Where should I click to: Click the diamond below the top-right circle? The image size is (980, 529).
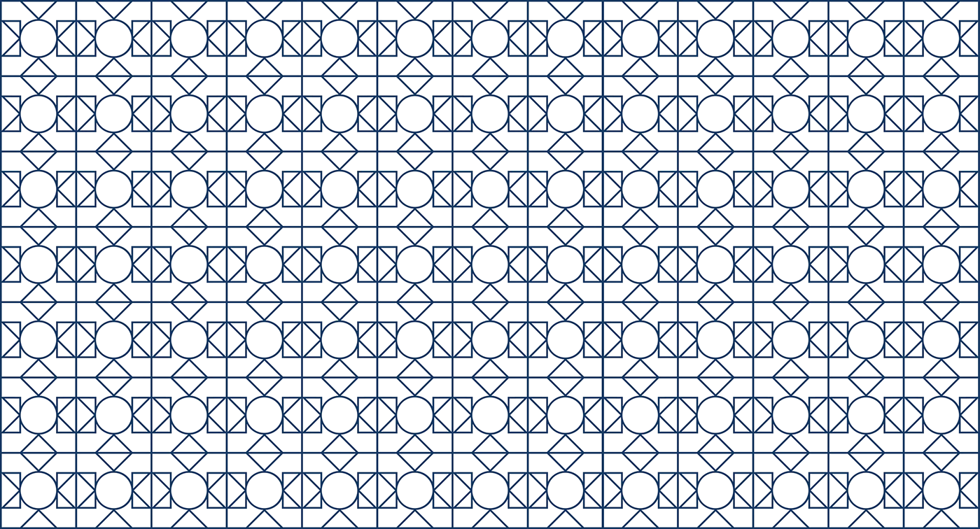[941, 76]
